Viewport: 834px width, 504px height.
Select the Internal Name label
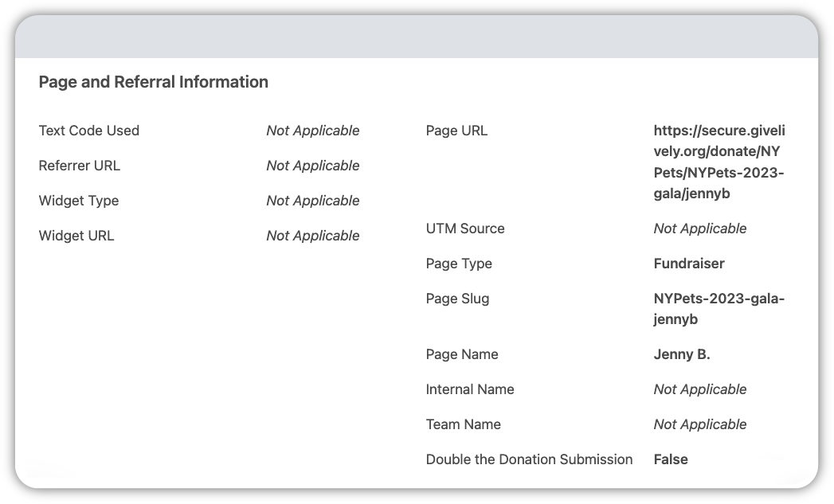click(470, 389)
